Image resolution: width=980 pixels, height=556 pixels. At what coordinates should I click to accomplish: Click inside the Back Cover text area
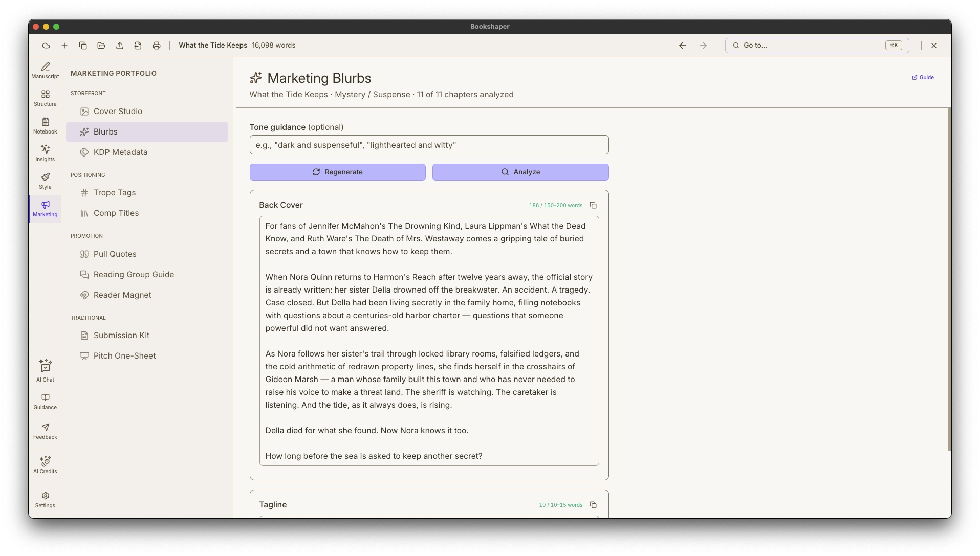coord(429,341)
